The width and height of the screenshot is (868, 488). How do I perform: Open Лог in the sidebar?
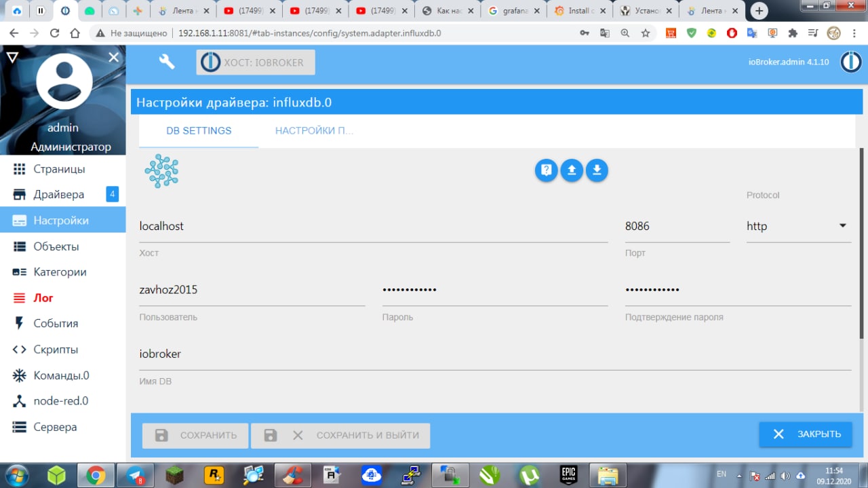[63, 298]
